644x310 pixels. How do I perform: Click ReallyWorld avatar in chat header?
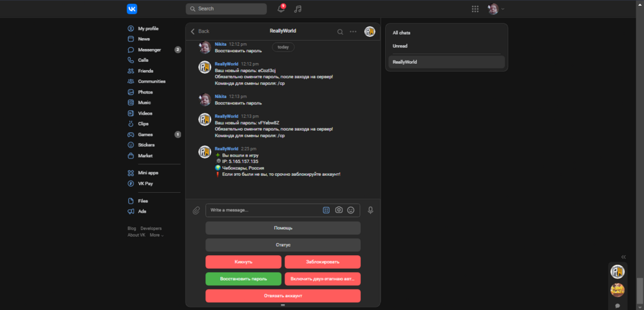(370, 32)
